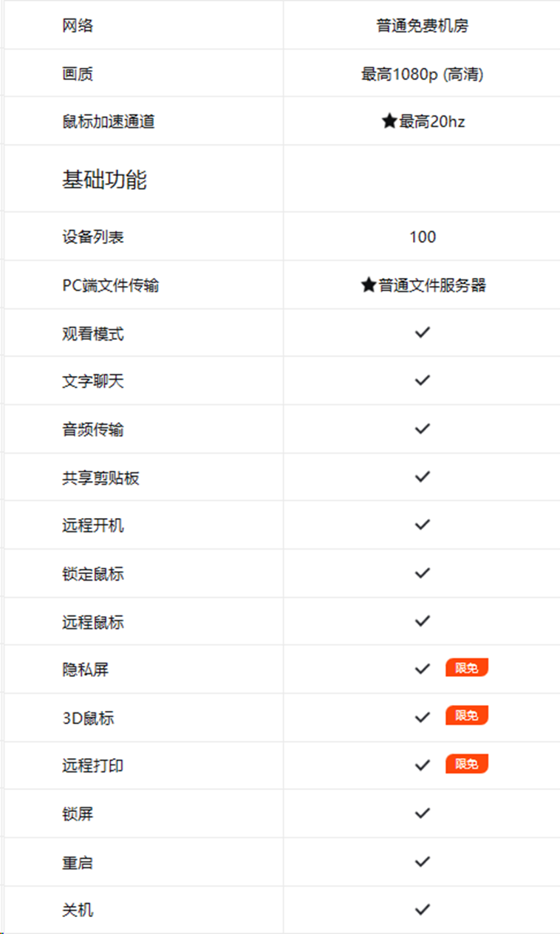Click the 最高1080p (高清) quality text
Screen dimensions: 560x934
423,74
